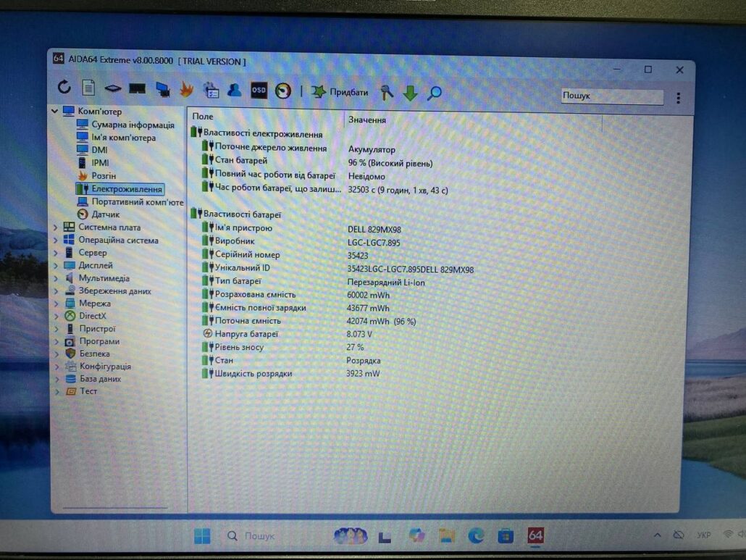Click the Придбати purchase button
Viewport: 746px width, 560px height.
pyautogui.click(x=340, y=92)
